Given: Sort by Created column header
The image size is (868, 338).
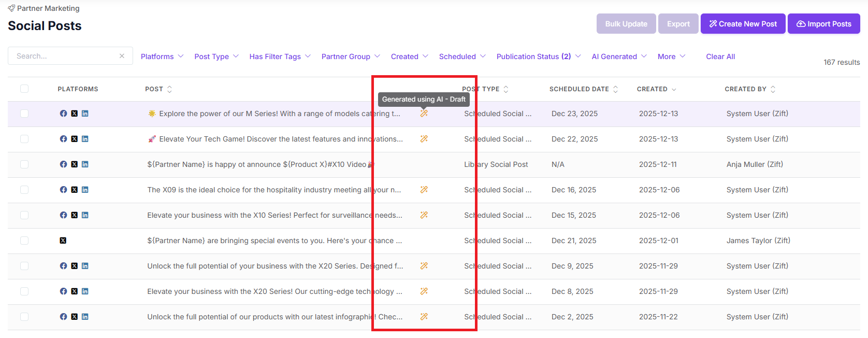Looking at the screenshot, I should click(x=656, y=89).
